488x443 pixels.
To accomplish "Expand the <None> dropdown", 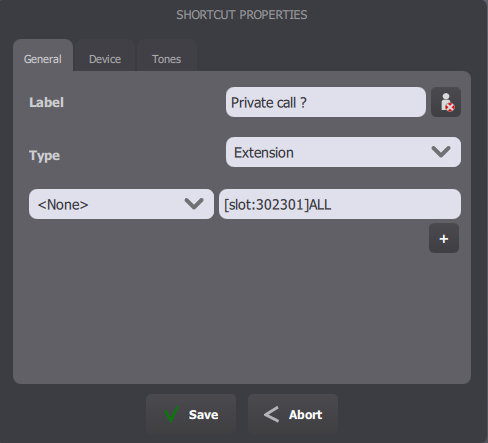I will coord(121,204).
